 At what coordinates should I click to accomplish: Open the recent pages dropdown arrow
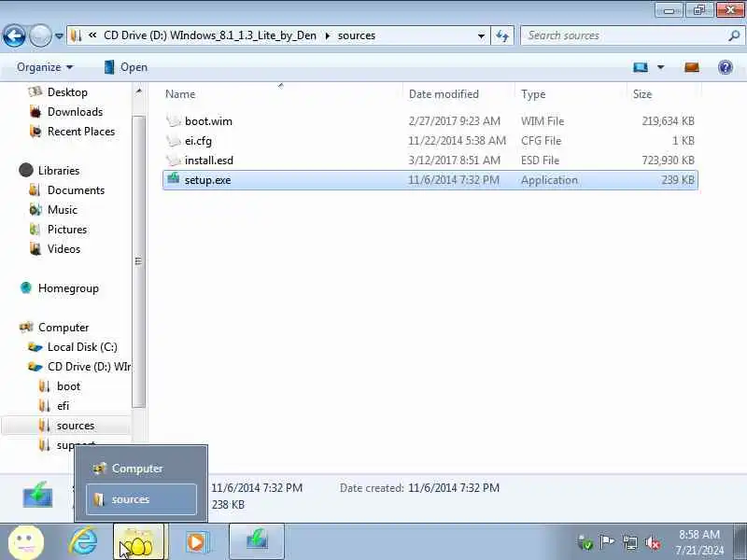59,35
